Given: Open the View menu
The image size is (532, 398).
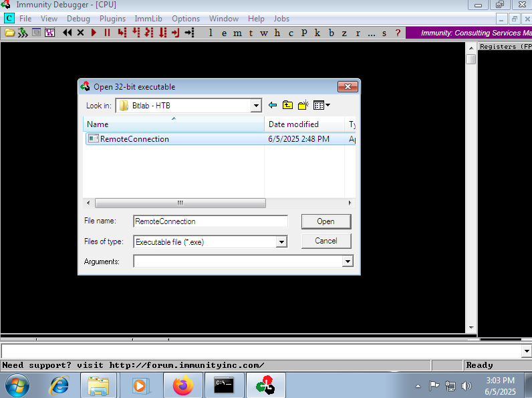Looking at the screenshot, I should point(49,19).
